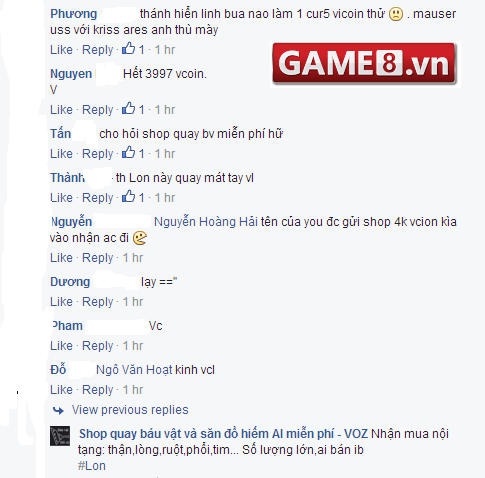Open Thành's profile name

pos(68,178)
